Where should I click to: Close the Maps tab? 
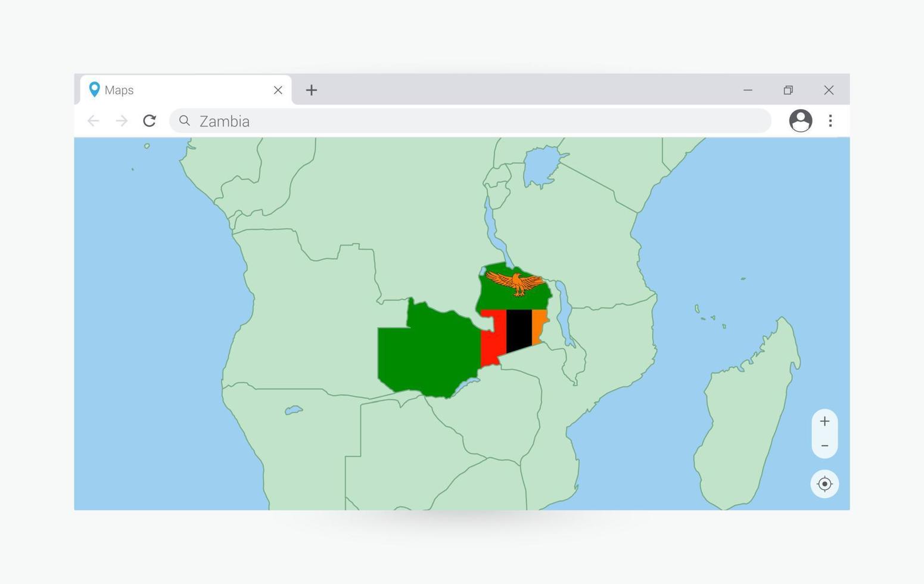pyautogui.click(x=278, y=90)
